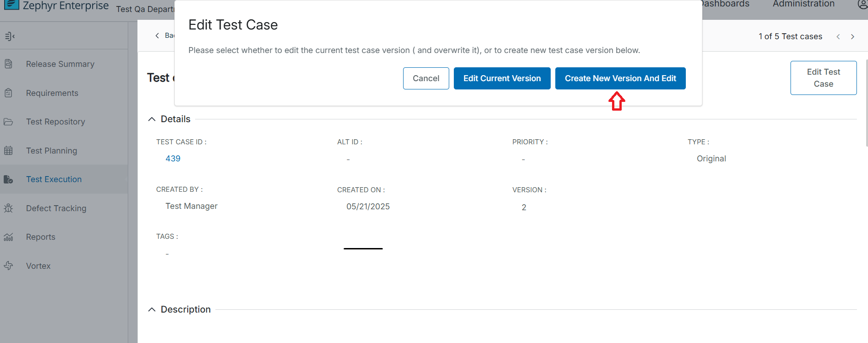Go to the next test case arrow
Viewport: 868px width, 343px height.
tap(852, 37)
